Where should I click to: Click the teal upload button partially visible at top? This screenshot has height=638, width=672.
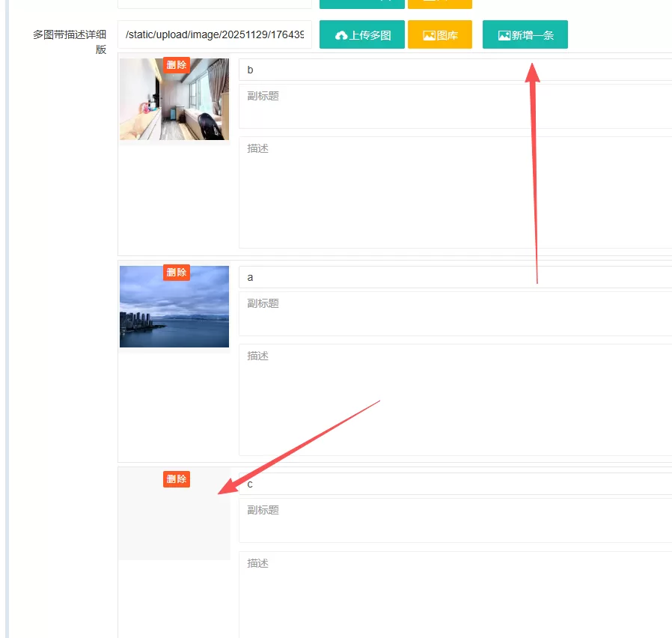(x=362, y=4)
